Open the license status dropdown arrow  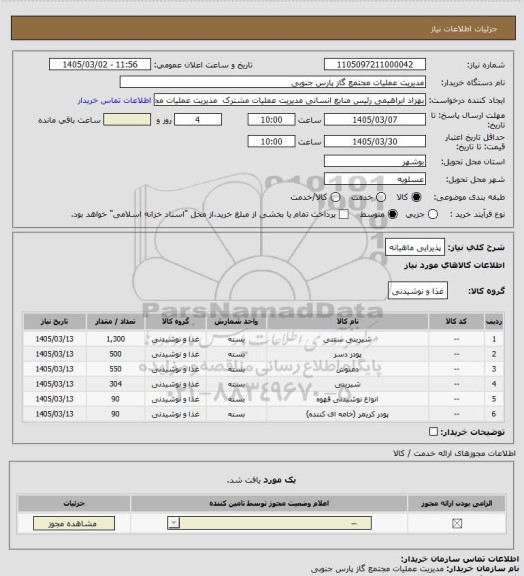click(x=173, y=523)
